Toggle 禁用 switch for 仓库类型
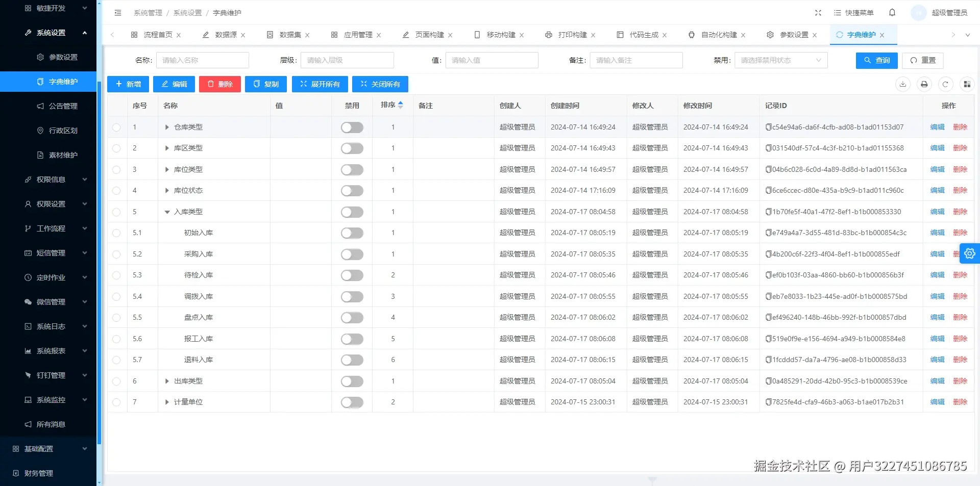 (352, 127)
